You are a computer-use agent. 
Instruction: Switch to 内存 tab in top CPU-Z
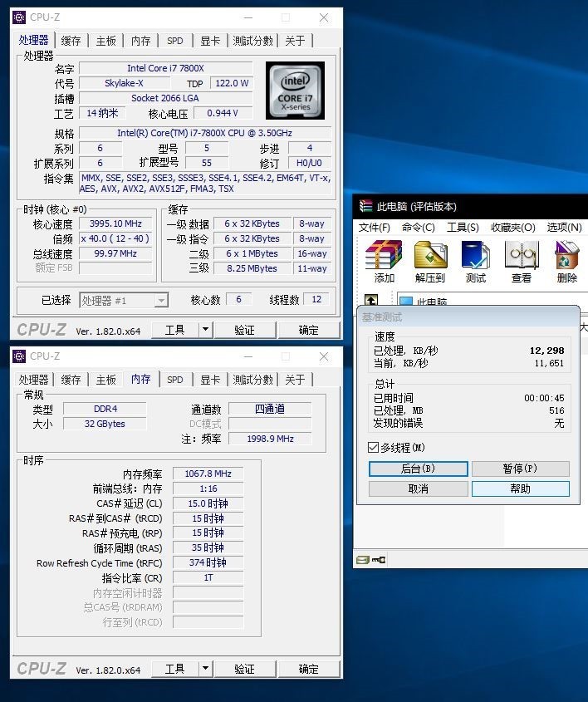click(141, 41)
